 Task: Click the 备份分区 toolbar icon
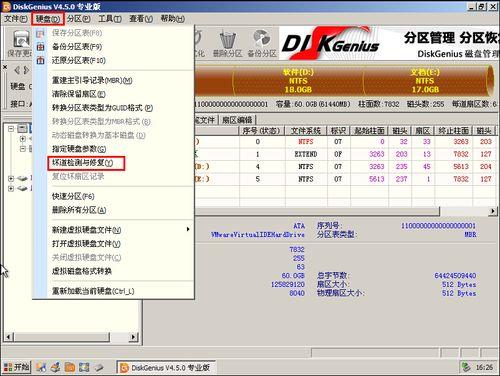click(262, 43)
